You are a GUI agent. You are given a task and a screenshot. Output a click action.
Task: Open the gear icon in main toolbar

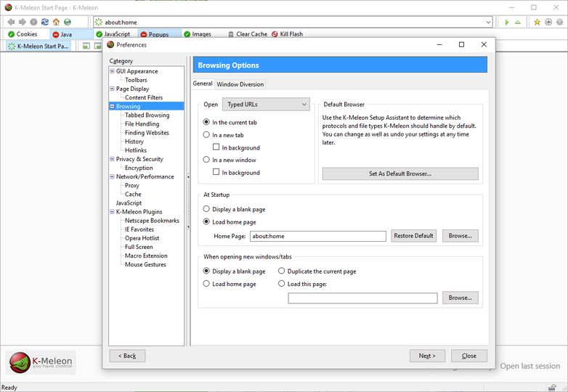tap(560, 23)
